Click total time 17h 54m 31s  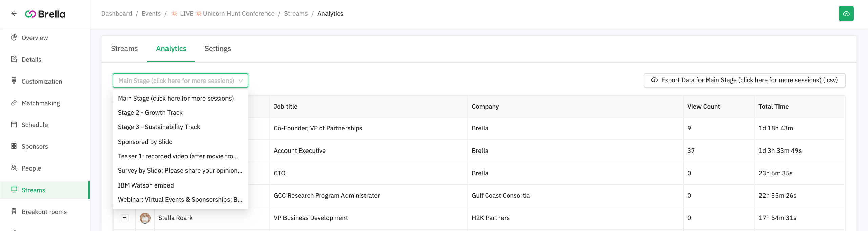click(x=777, y=218)
